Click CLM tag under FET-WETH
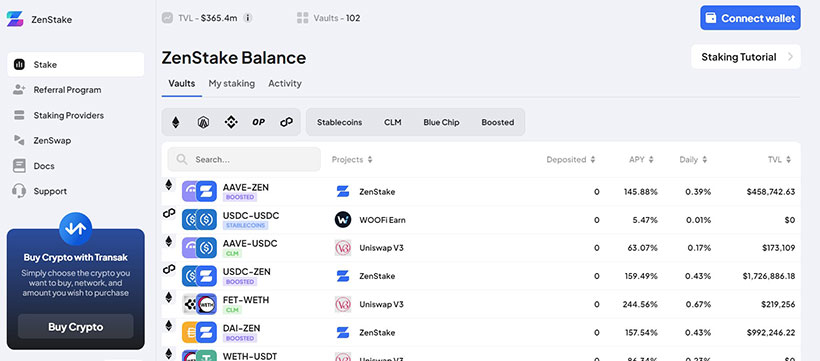820x361 pixels. [231, 310]
